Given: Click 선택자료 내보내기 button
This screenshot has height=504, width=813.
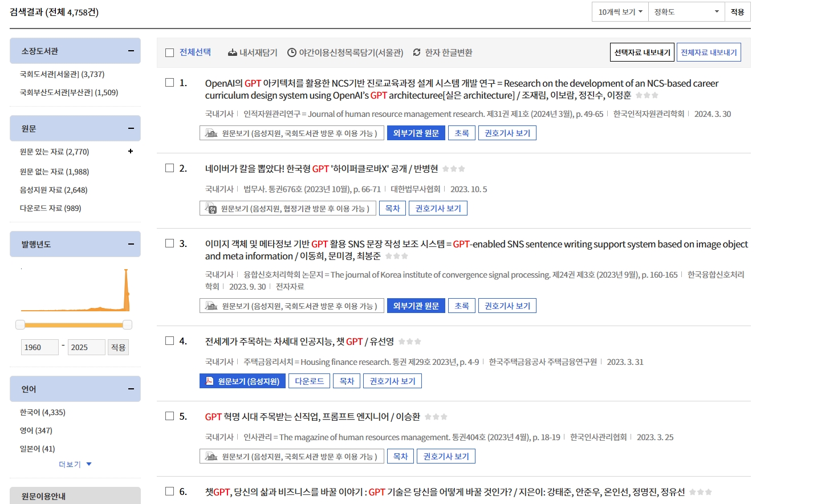Looking at the screenshot, I should pyautogui.click(x=643, y=52).
